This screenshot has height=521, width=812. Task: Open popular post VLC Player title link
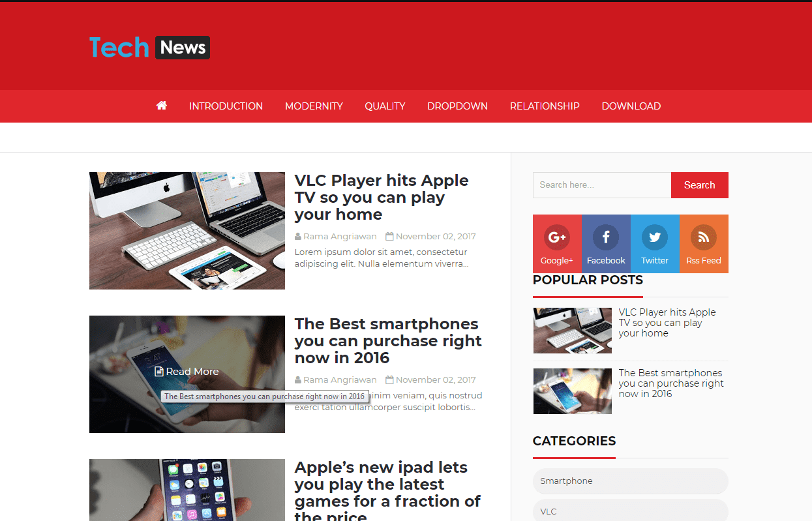(667, 323)
